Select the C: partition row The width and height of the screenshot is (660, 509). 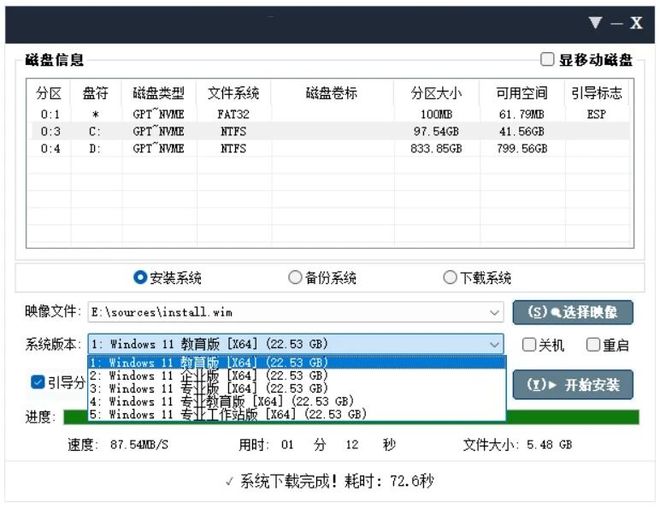[x=330, y=131]
